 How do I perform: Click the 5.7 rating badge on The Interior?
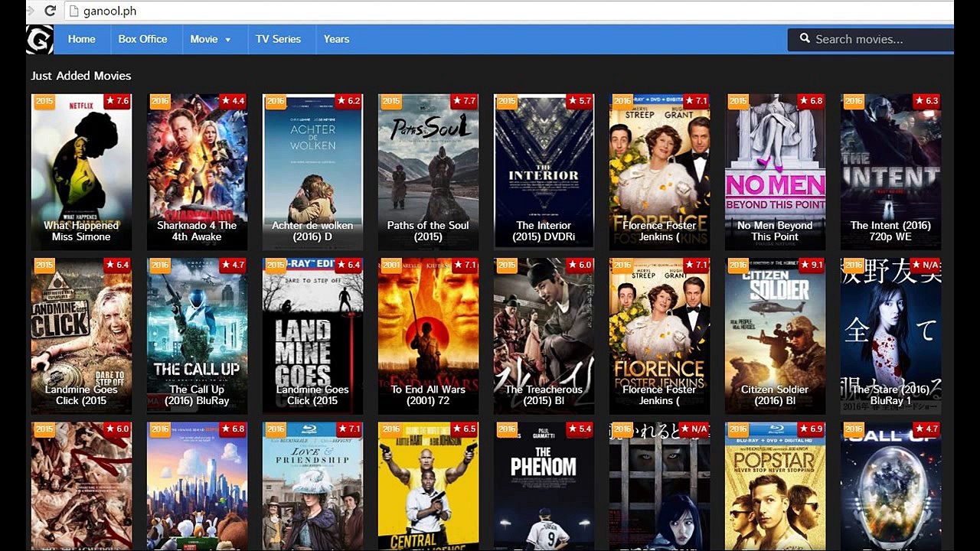tap(580, 101)
